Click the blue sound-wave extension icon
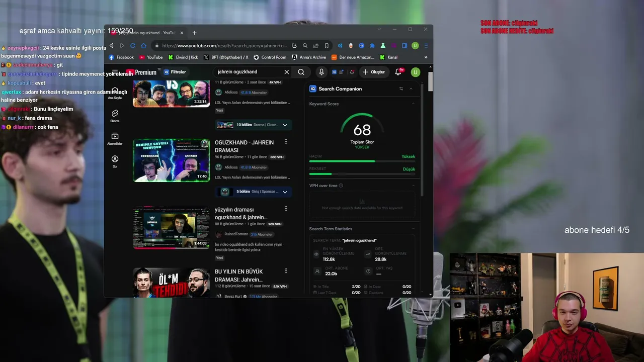The image size is (644, 362). [340, 46]
